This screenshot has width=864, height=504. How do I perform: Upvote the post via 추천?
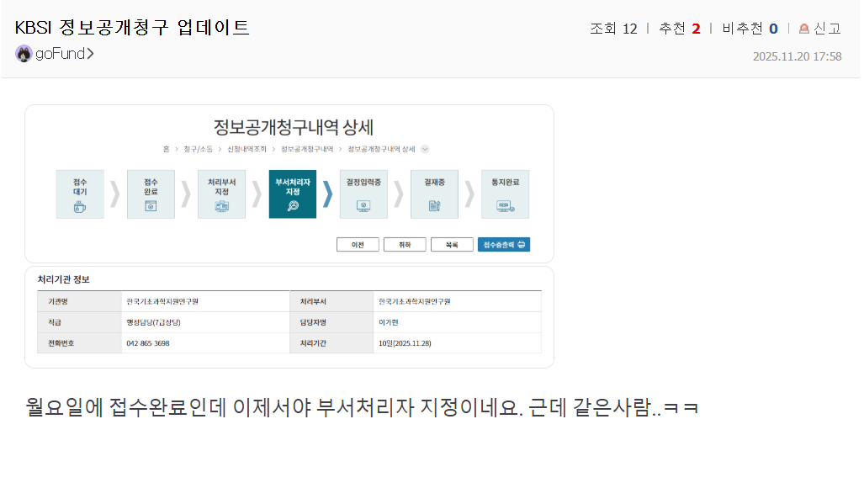[x=680, y=29]
